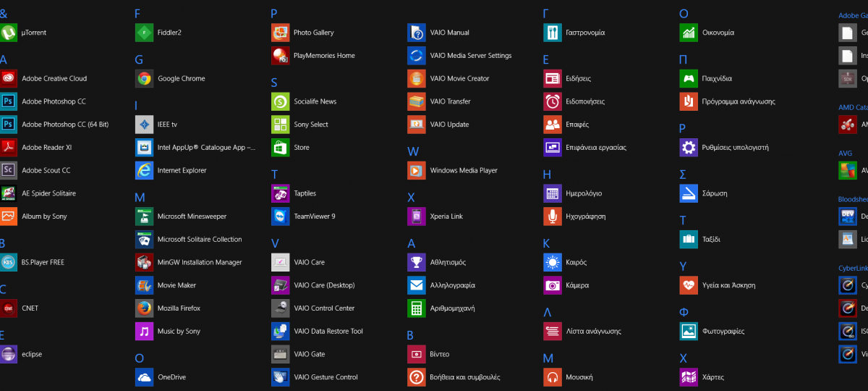Launch the Καιρός weather icon
The height and width of the screenshot is (391, 868).
tap(553, 262)
